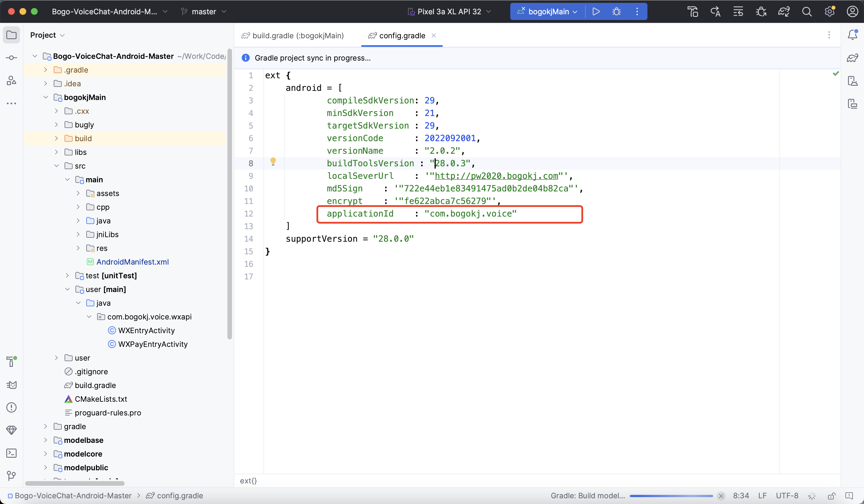864x504 pixels.
Task: Debug the bogokjMain configuration
Action: tap(617, 11)
